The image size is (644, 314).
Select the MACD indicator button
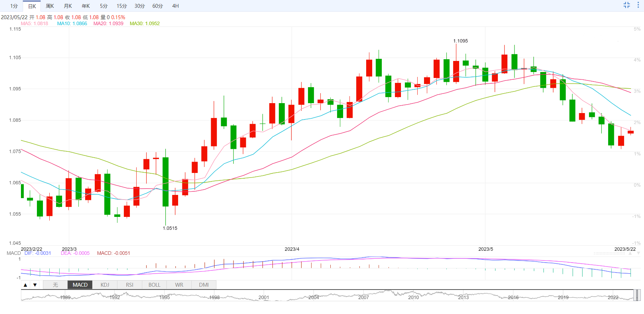[80, 285]
